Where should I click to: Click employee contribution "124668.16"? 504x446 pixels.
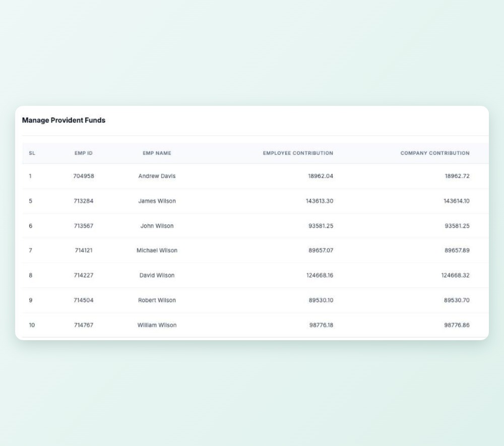pos(320,275)
